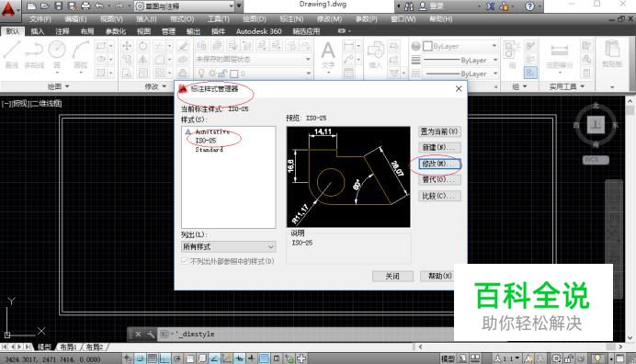Click the Help question mark icon

(529, 6)
